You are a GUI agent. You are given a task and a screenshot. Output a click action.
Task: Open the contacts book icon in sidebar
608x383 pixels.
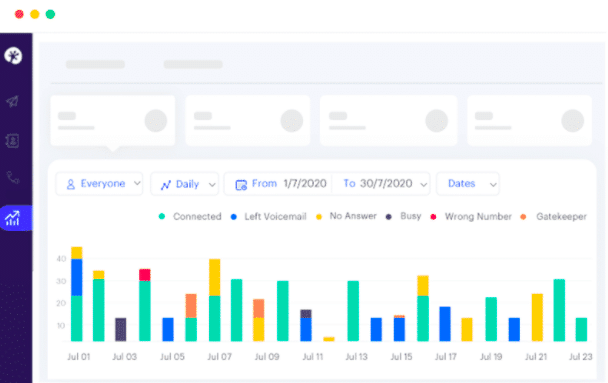(12, 140)
